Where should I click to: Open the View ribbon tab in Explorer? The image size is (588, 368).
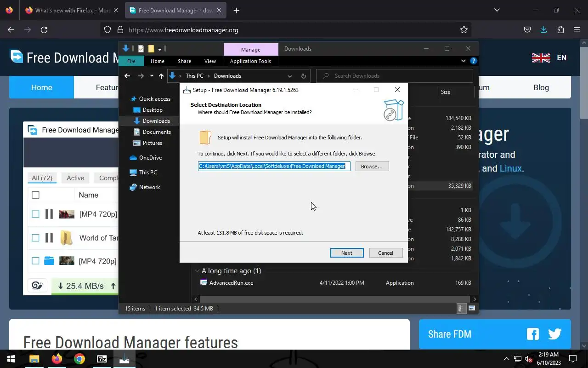pos(210,61)
